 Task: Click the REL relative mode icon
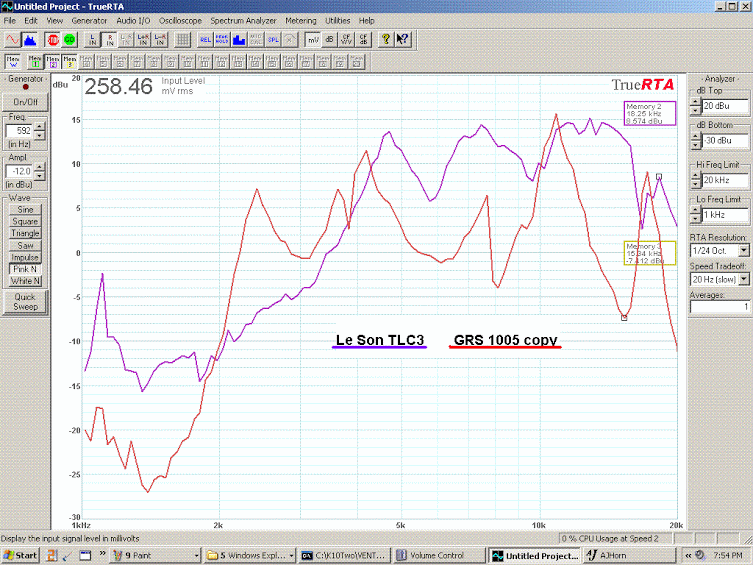205,39
